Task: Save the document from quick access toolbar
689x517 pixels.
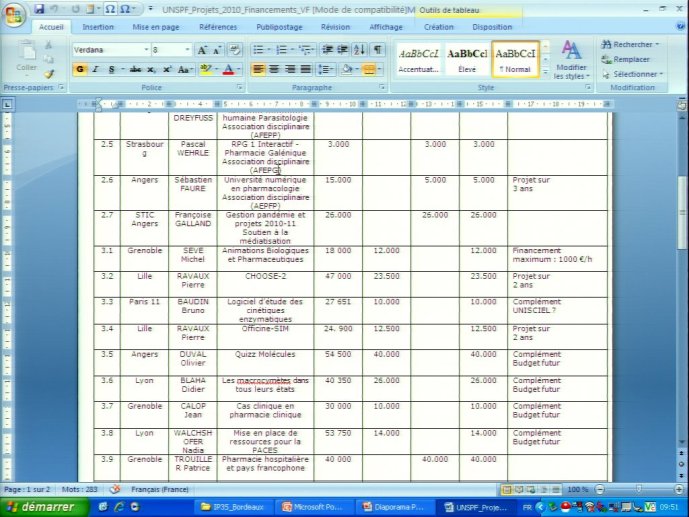Action: pos(39,9)
